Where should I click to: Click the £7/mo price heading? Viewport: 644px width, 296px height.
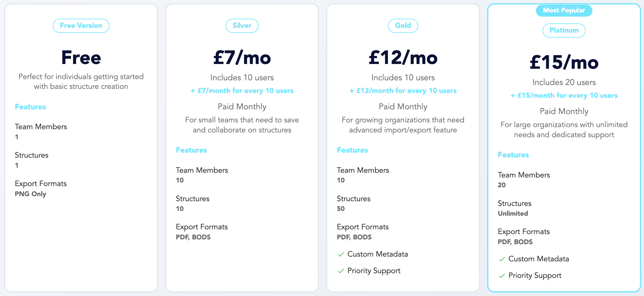(x=242, y=57)
